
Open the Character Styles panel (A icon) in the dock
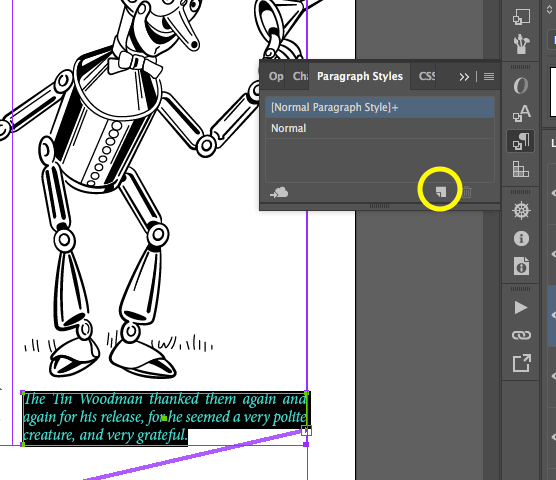click(x=521, y=113)
